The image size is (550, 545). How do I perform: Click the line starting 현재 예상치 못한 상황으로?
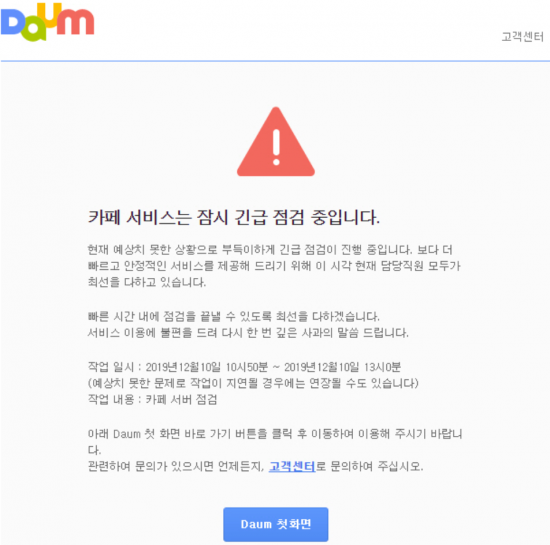coord(270,250)
